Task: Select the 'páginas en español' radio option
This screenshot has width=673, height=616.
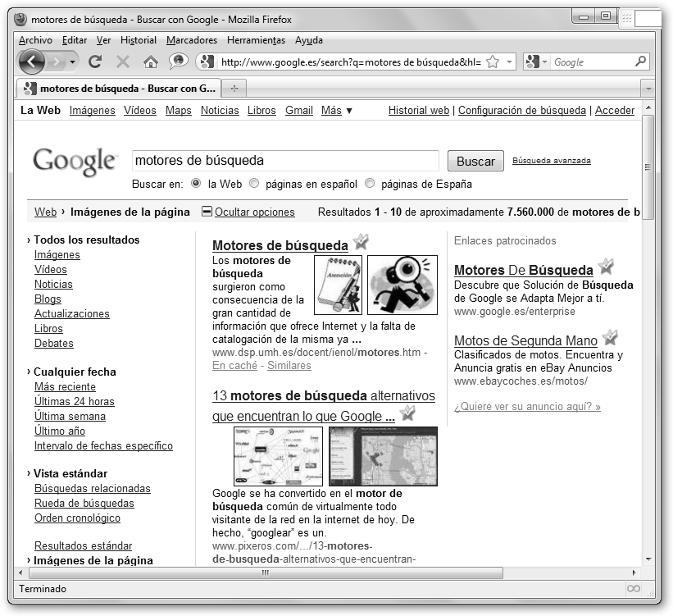Action: coord(254,184)
